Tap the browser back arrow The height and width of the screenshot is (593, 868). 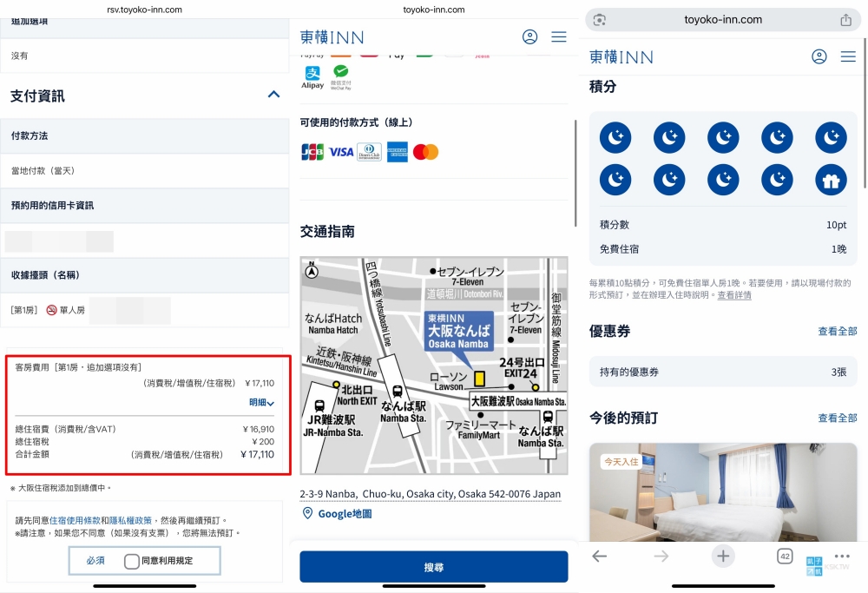(x=600, y=556)
